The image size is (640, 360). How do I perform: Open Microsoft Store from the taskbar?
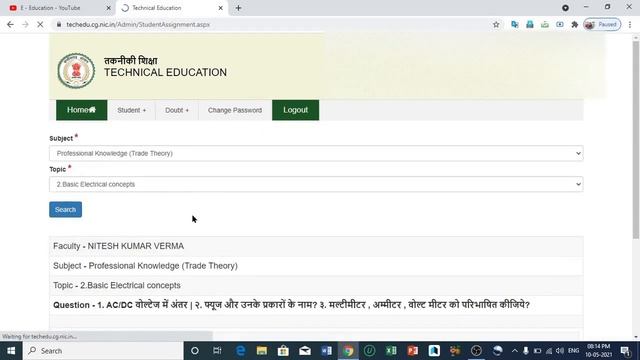click(283, 351)
